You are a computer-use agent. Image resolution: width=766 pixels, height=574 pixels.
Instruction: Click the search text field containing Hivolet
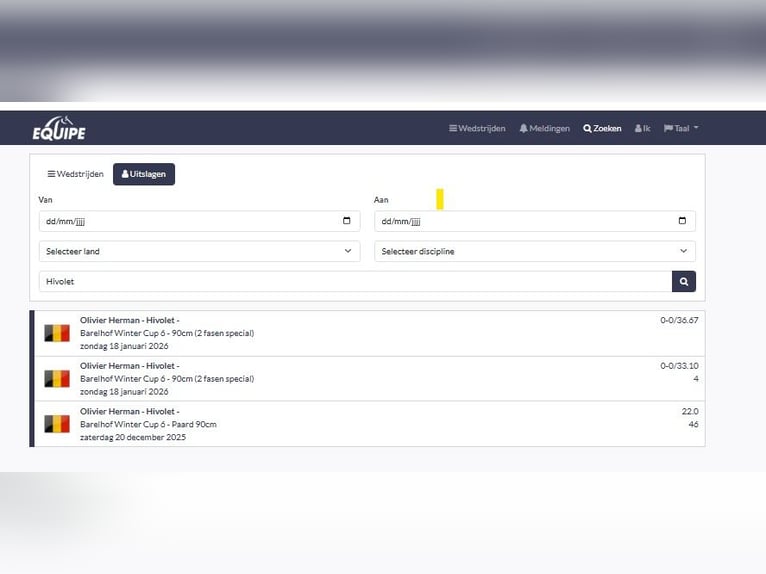(x=355, y=282)
